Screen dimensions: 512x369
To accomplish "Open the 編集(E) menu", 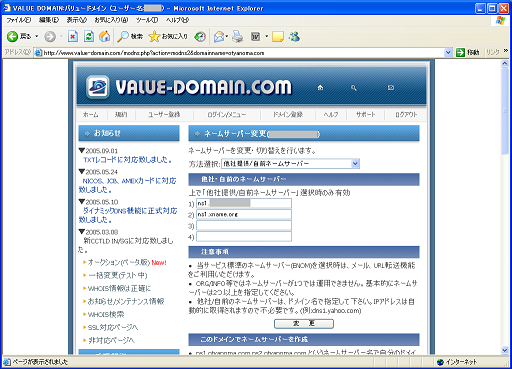I will 49,20.
